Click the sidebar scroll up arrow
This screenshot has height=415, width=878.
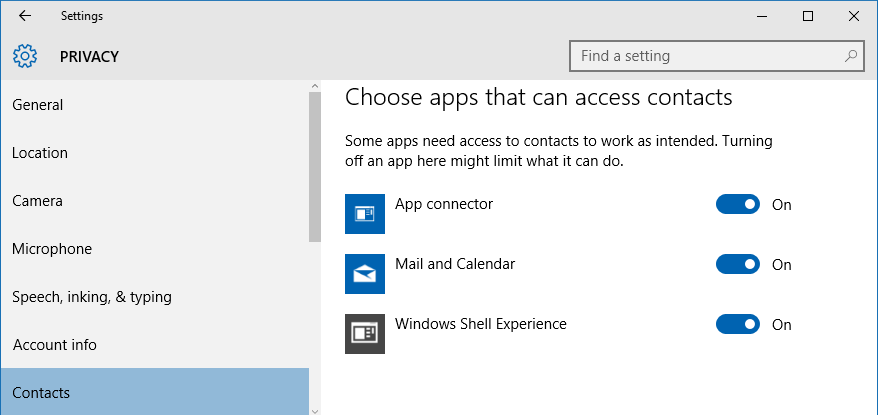[x=315, y=86]
